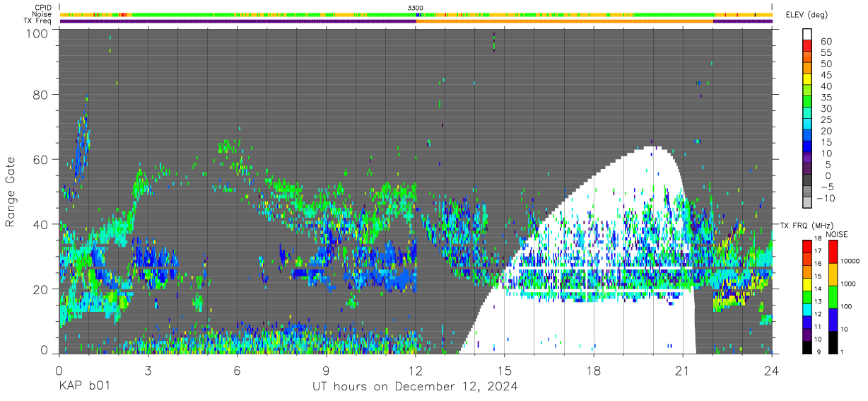Select the black segment of the TX FRQ colorbar
The width and height of the screenshot is (868, 401).
point(807,347)
